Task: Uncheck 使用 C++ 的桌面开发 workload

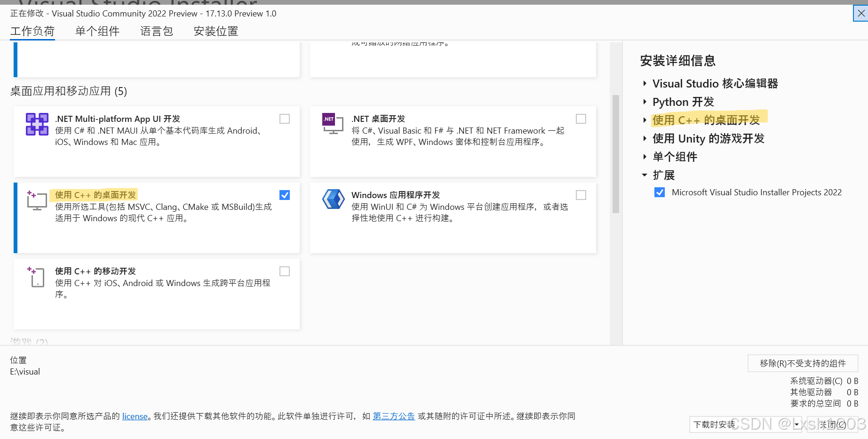Action: point(285,195)
